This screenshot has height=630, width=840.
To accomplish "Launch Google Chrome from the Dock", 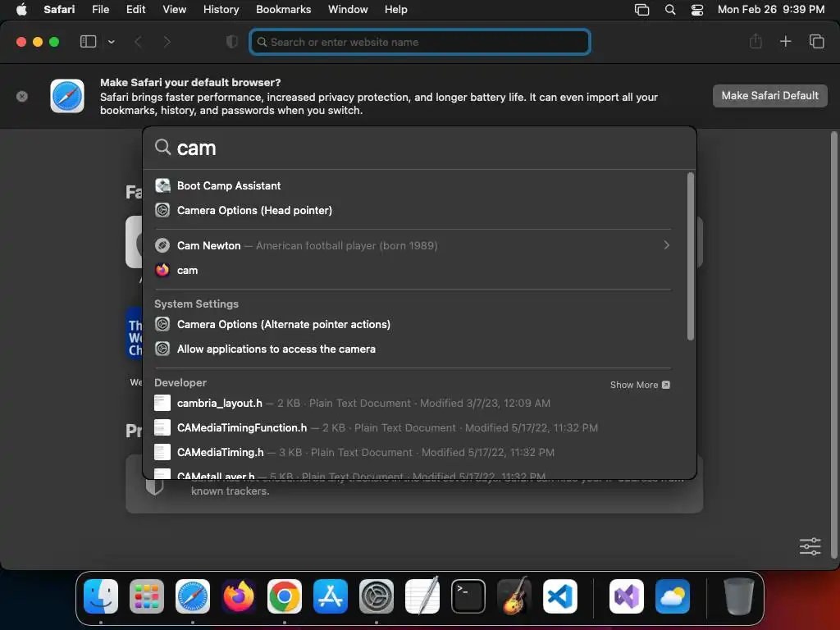I will coord(285,596).
